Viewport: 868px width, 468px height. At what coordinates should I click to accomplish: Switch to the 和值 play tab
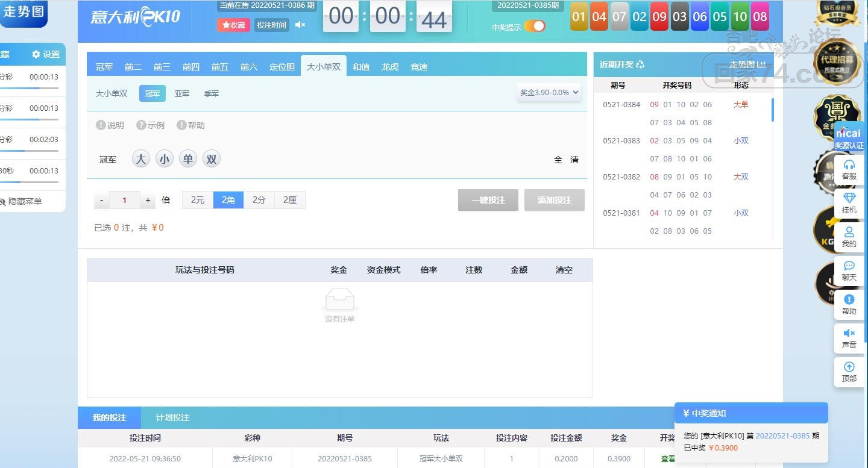(361, 67)
